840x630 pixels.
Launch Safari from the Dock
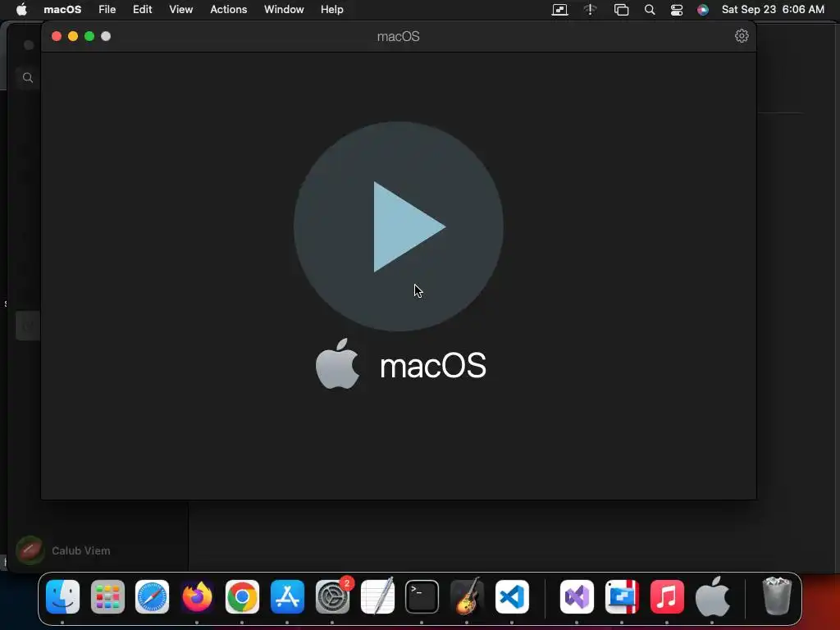(152, 597)
